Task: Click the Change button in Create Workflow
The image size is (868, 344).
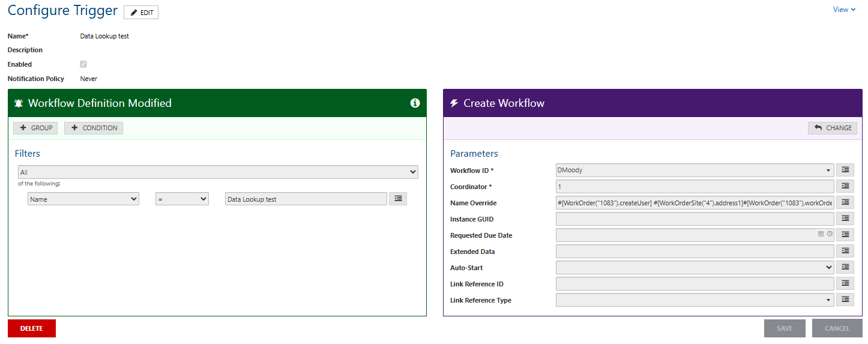Action: 833,128
